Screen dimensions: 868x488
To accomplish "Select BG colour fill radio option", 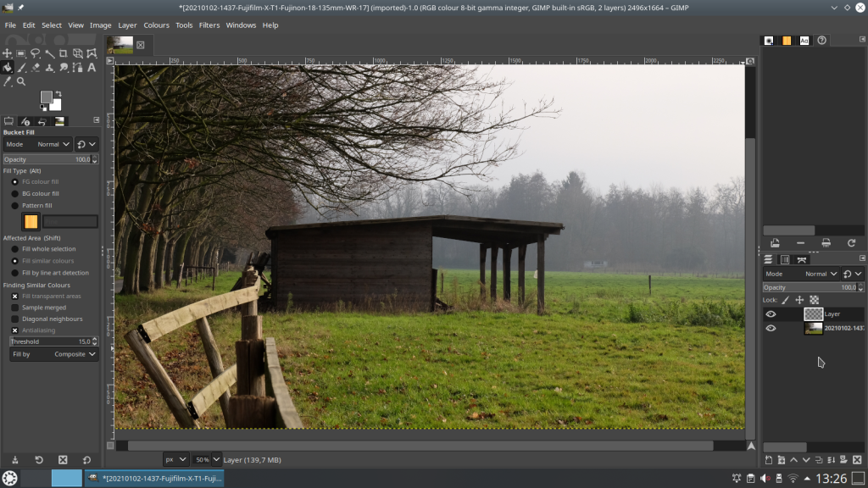I will (15, 193).
